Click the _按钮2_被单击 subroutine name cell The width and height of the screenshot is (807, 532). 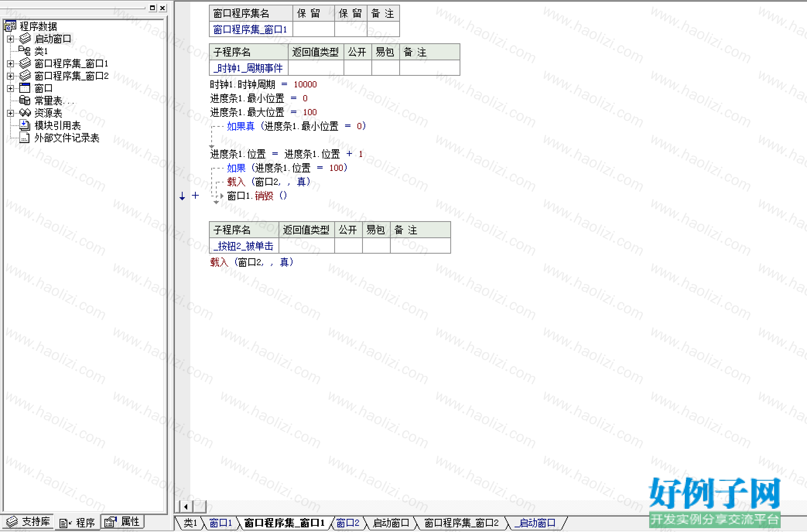point(244,246)
